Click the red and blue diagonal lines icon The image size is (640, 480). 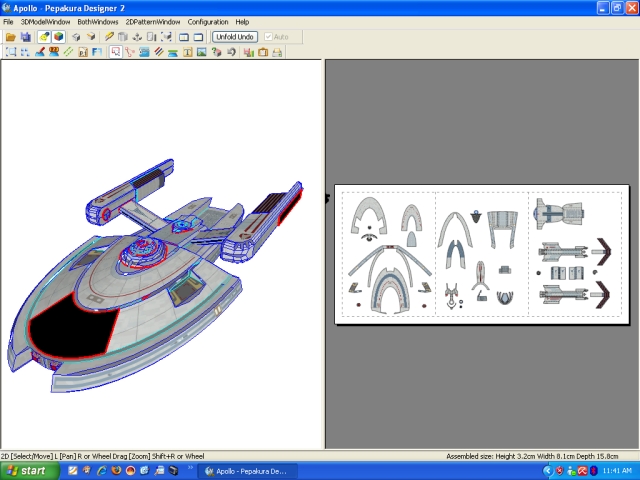pyautogui.click(x=159, y=52)
